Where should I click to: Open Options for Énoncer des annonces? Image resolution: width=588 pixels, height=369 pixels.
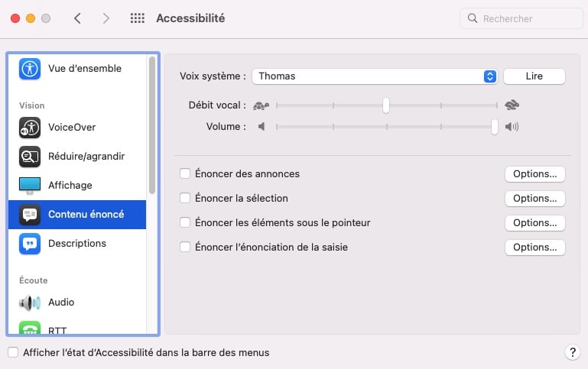pos(535,174)
